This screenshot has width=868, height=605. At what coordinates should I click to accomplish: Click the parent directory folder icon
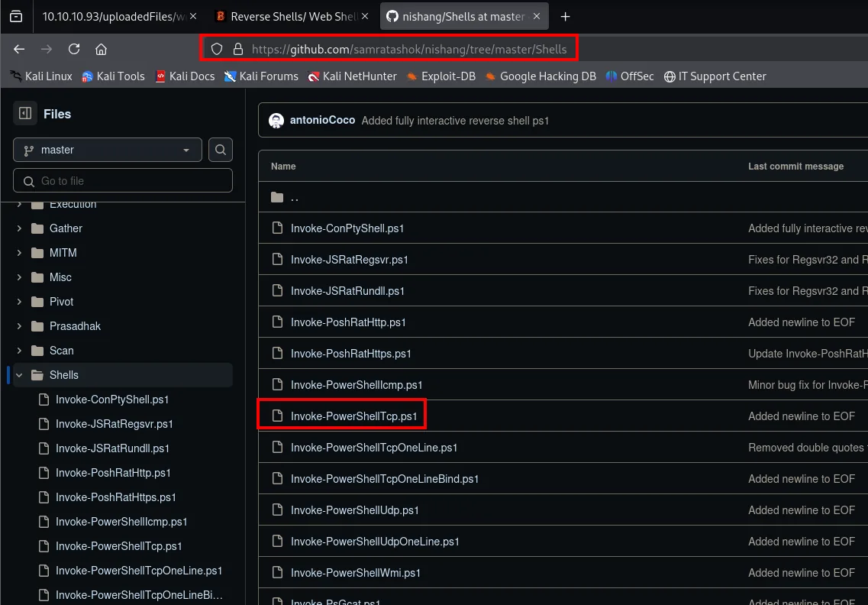277,197
